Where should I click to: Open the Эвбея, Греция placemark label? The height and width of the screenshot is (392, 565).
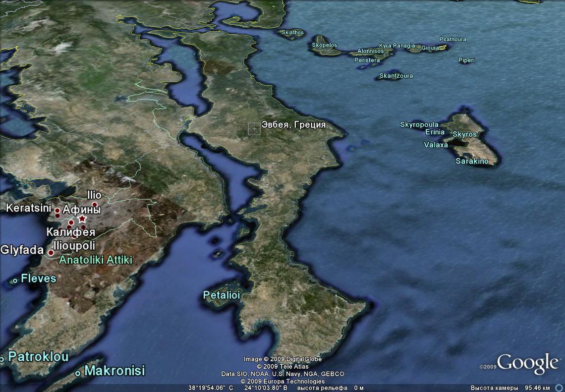(x=293, y=125)
